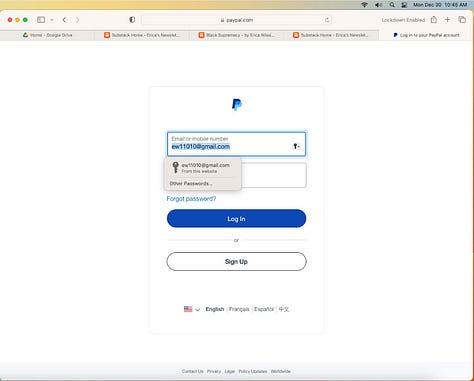Open Spotlight search in menu bar
The image size is (474, 381).
click(x=392, y=5)
